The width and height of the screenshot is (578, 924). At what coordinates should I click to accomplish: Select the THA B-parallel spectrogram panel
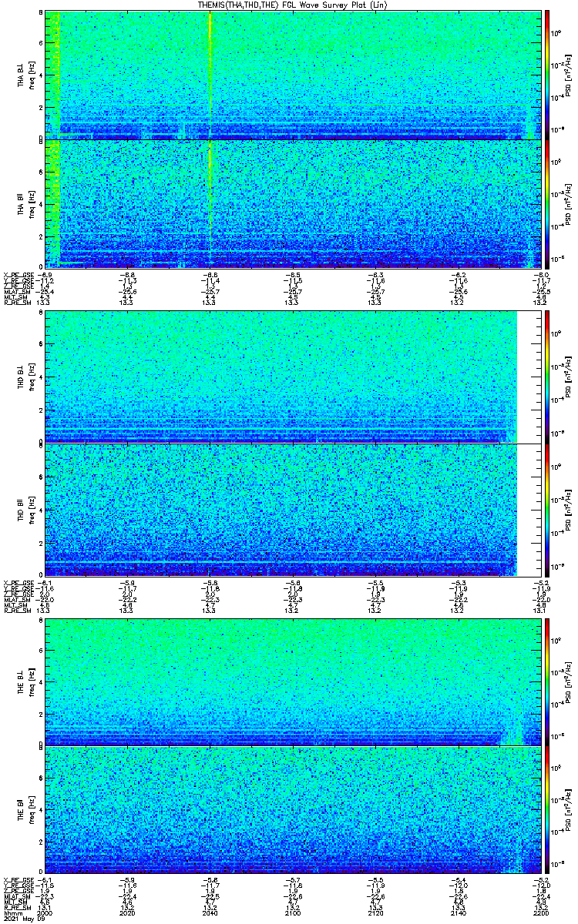[x=294, y=203]
